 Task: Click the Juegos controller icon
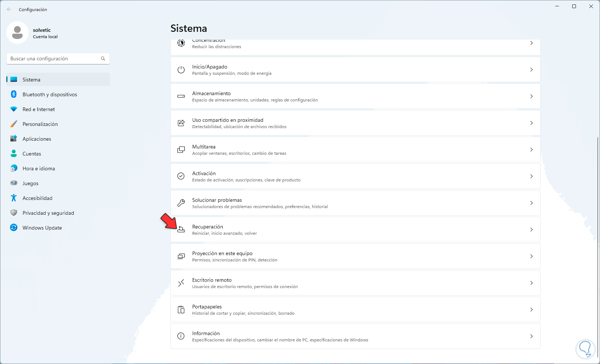click(x=14, y=183)
